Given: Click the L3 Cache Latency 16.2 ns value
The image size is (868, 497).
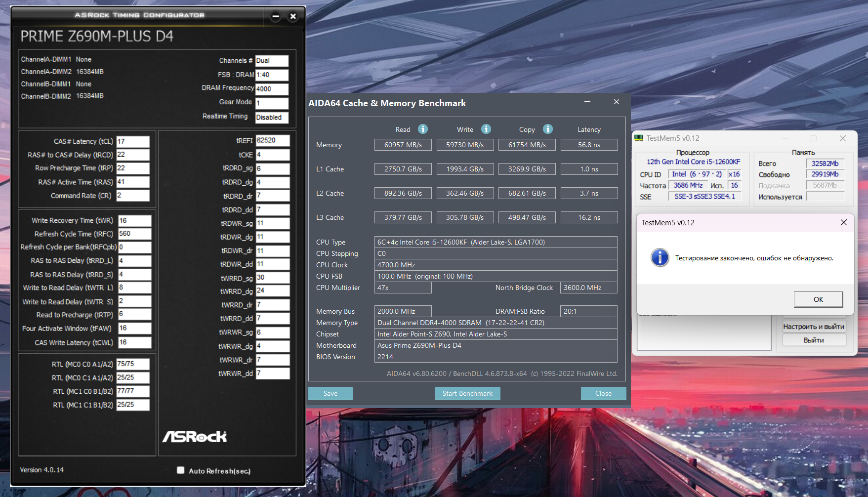Looking at the screenshot, I should click(589, 217).
